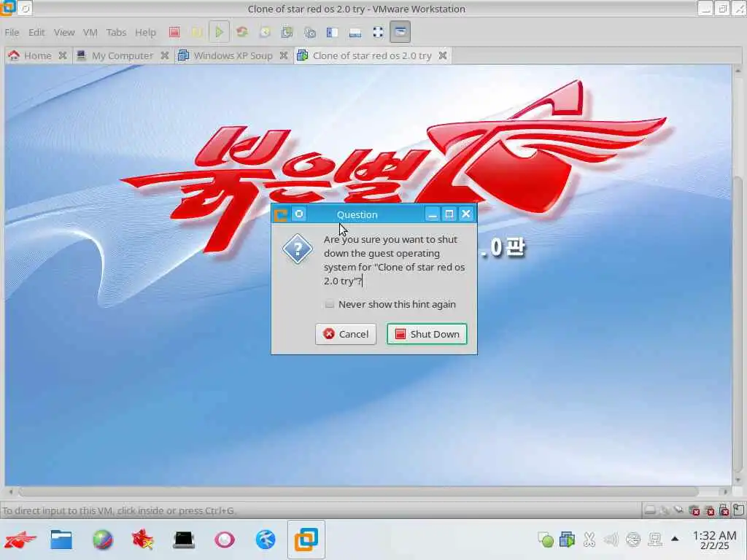Image resolution: width=747 pixels, height=560 pixels.
Task: Click the yellow Suspend toolbar icon
Action: pyautogui.click(x=196, y=32)
